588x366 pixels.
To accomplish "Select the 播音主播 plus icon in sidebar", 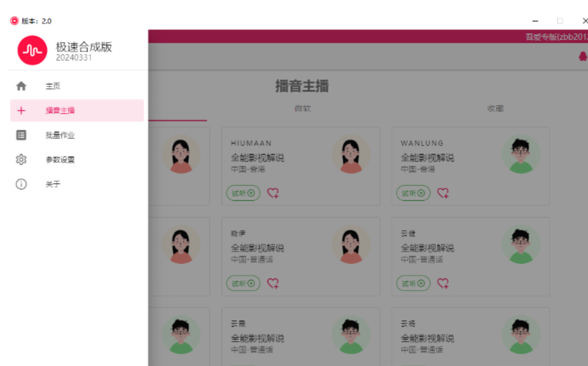I will click(x=21, y=110).
